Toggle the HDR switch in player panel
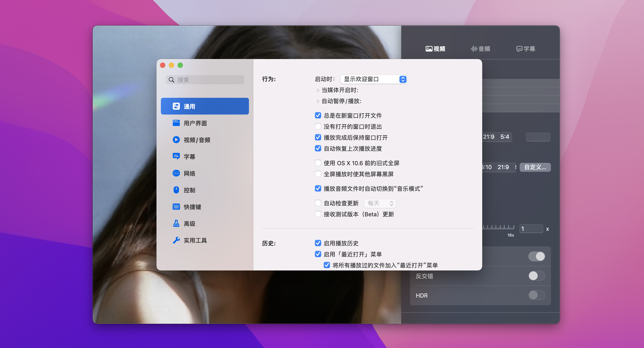 pyautogui.click(x=537, y=295)
